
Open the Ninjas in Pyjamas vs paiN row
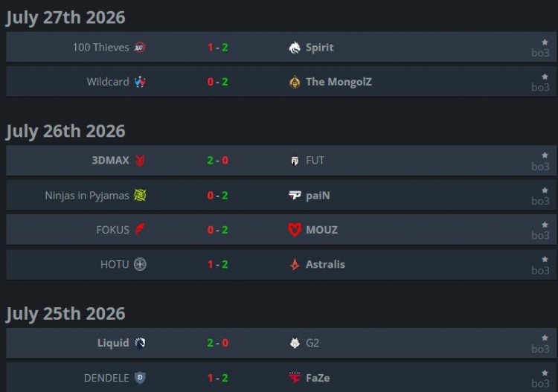click(x=281, y=196)
